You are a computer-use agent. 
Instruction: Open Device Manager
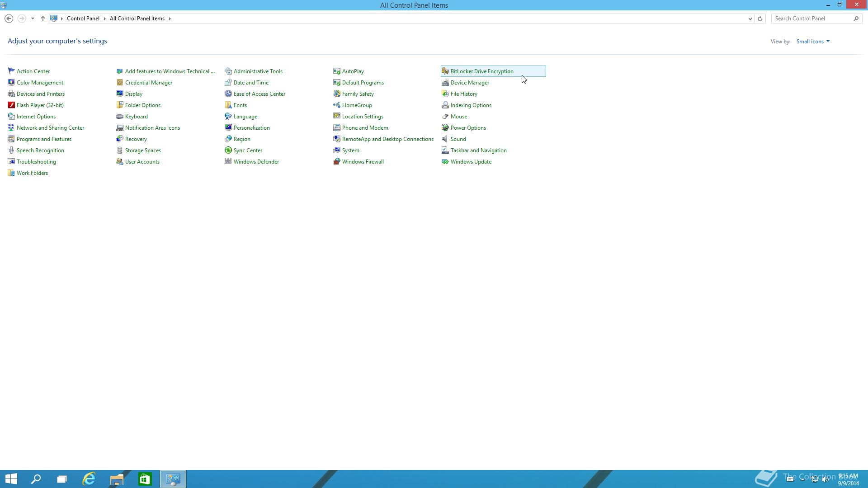pyautogui.click(x=470, y=82)
